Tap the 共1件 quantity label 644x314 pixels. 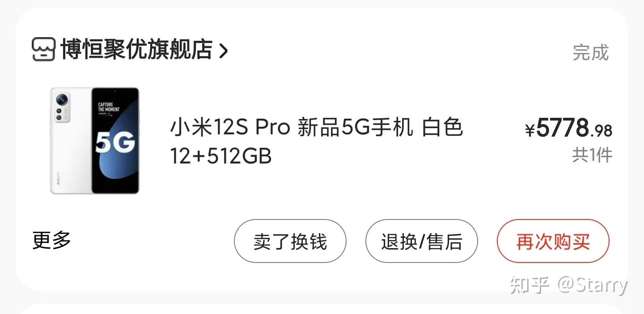click(x=592, y=155)
